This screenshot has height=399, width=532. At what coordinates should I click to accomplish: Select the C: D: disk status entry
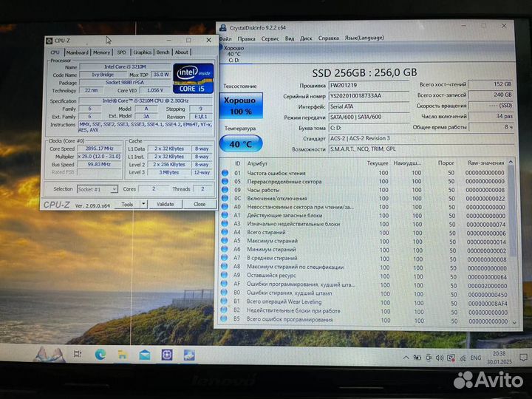234,54
